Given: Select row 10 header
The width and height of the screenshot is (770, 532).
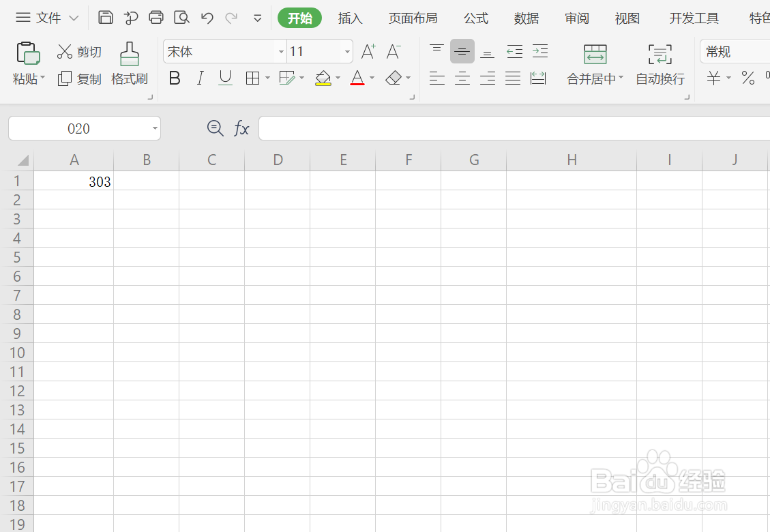Looking at the screenshot, I should 16,353.
